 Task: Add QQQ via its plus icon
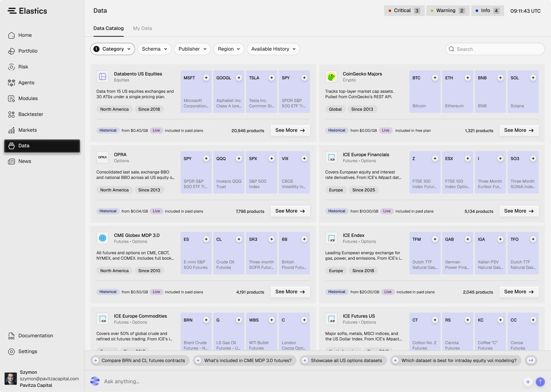pyautogui.click(x=239, y=158)
